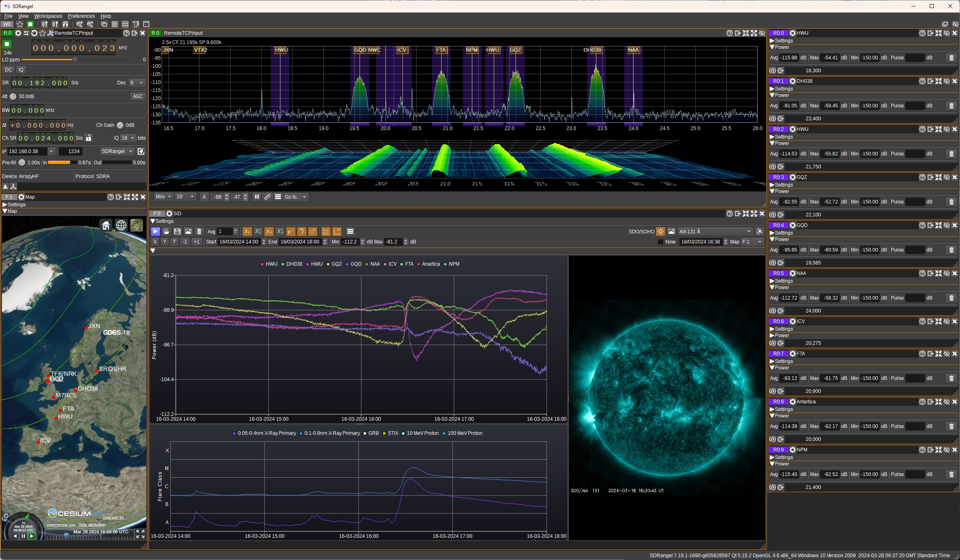Toggle proton flux p+ display
Image resolution: width=960 pixels, height=560 pixels.
tap(291, 231)
